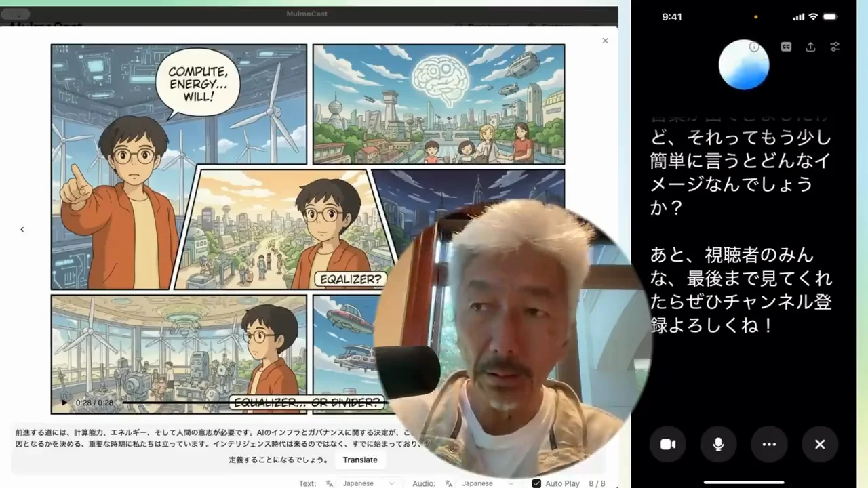Click the Text translate language icon
The width and height of the screenshot is (868, 488).
330,483
